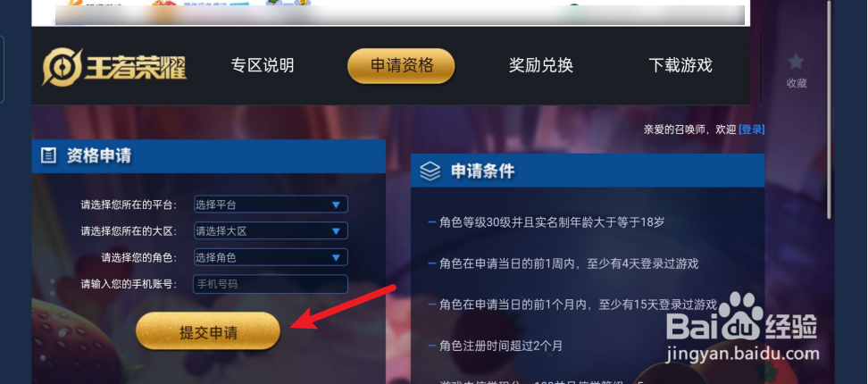
Task: Open the 奖励兑换 menu item
Action: pyautogui.click(x=541, y=65)
